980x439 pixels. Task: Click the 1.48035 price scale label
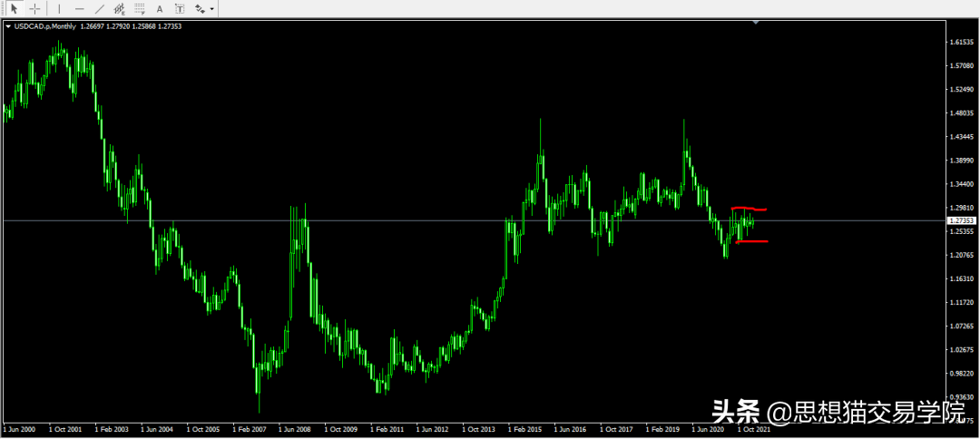pyautogui.click(x=963, y=113)
